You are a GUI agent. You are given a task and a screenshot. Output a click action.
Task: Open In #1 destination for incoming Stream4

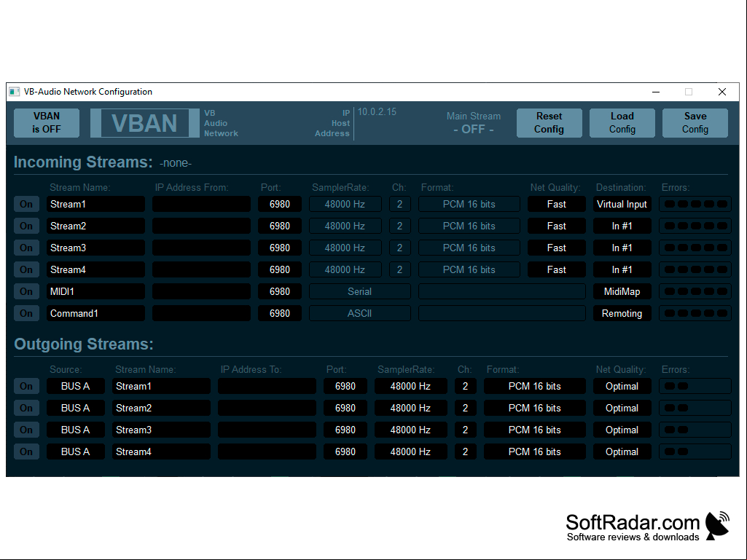pyautogui.click(x=622, y=269)
